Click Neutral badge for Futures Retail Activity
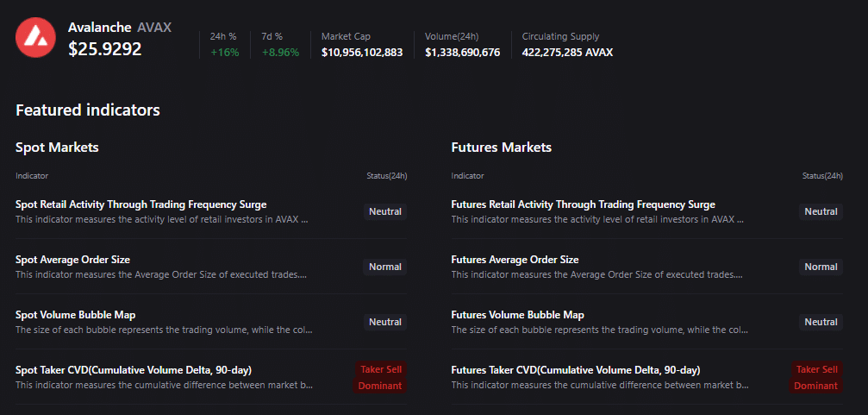The height and width of the screenshot is (415, 868). click(x=821, y=211)
